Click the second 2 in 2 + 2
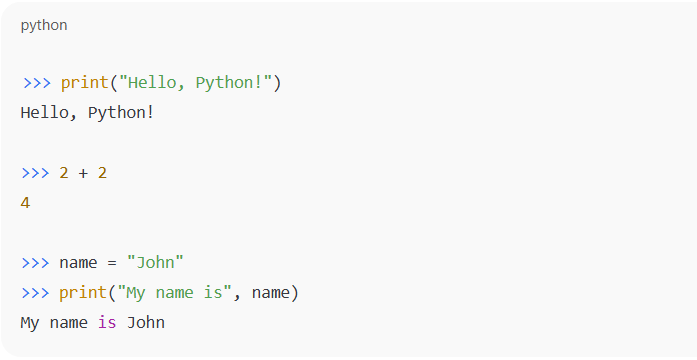The width and height of the screenshot is (697, 360). click(x=102, y=173)
